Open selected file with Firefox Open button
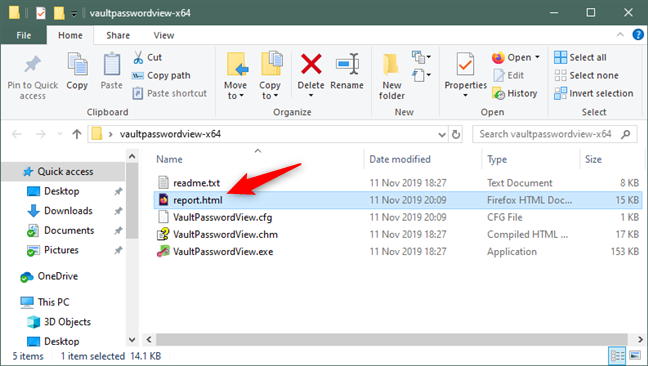The image size is (648, 366). tap(512, 57)
